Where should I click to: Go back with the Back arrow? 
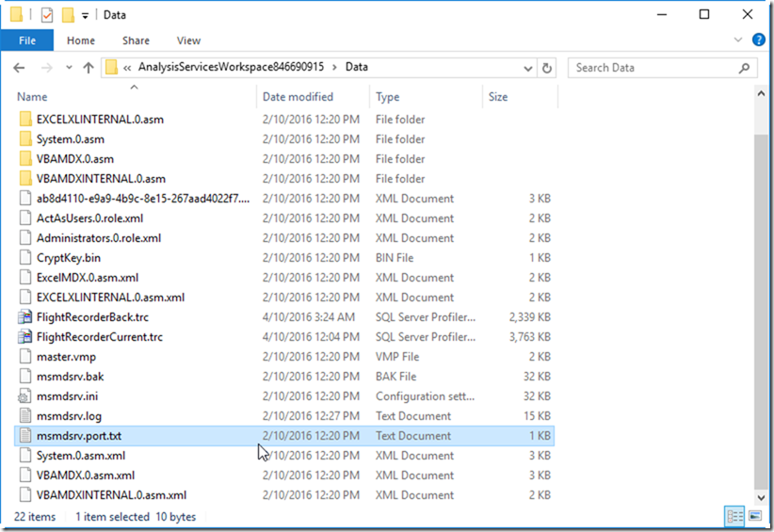pos(19,68)
